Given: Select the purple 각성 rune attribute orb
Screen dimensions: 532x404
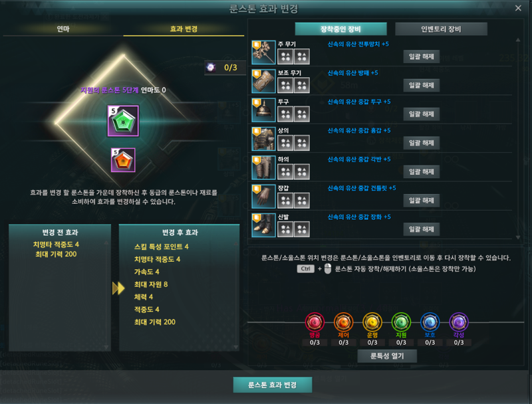Looking at the screenshot, I should tap(459, 322).
